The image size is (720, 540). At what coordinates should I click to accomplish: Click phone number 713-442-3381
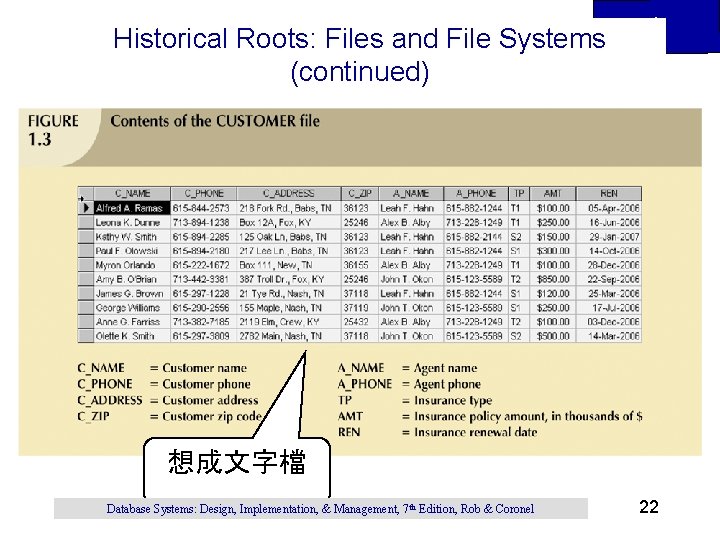pyautogui.click(x=201, y=279)
